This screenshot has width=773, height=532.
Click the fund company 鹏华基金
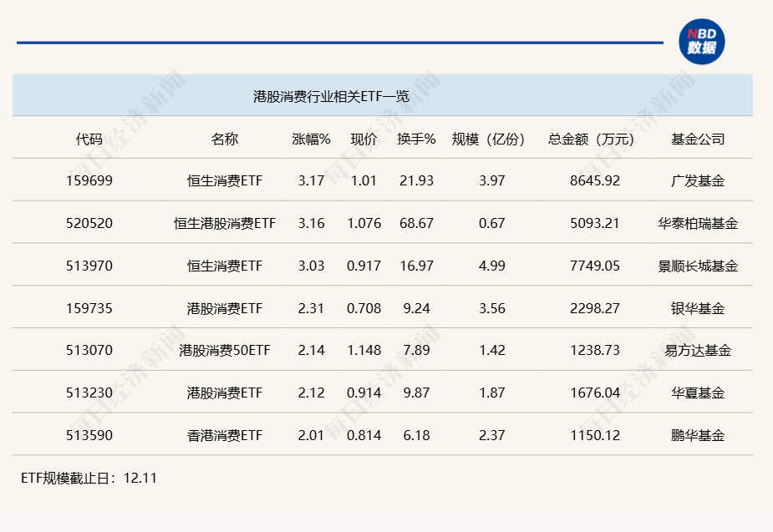click(698, 435)
